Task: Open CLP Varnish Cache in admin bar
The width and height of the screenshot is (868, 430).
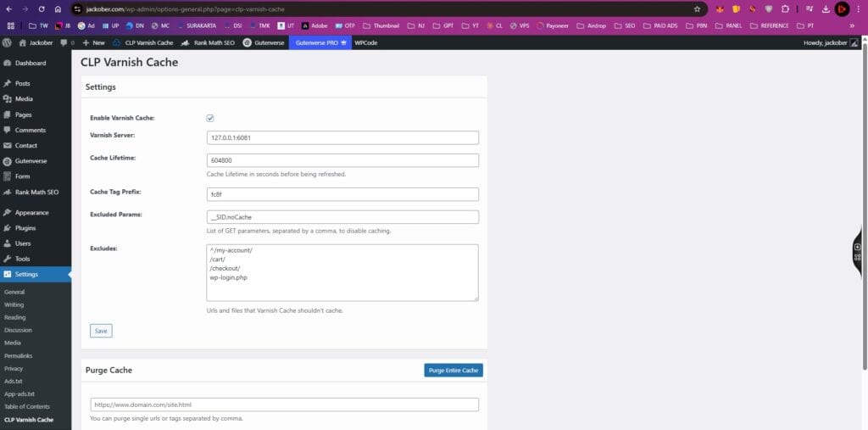Action: point(142,42)
